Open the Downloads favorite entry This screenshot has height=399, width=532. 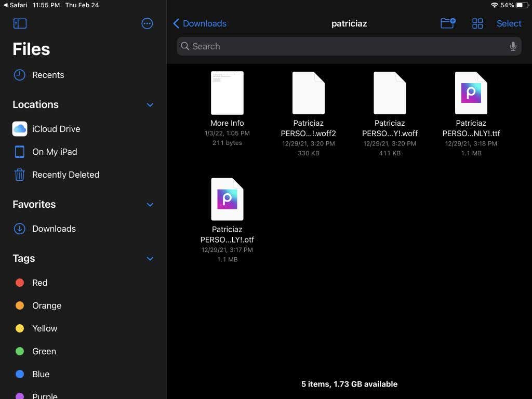[54, 229]
